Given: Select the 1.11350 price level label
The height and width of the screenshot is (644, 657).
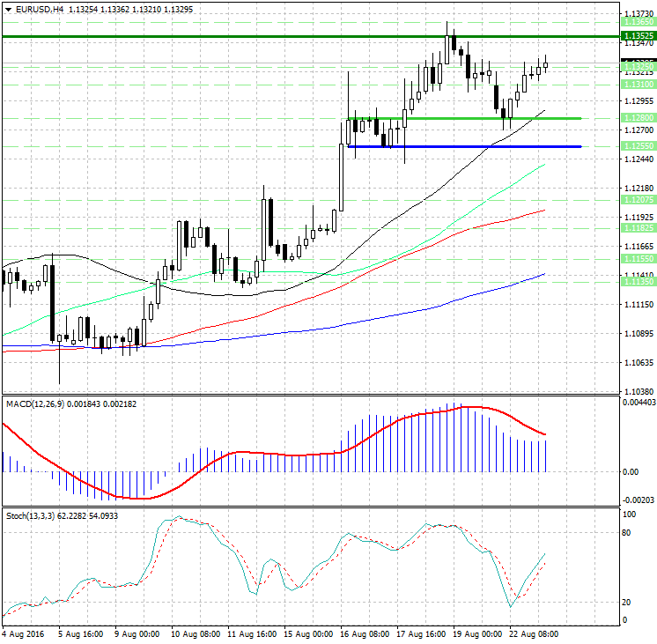Looking at the screenshot, I should point(639,281).
